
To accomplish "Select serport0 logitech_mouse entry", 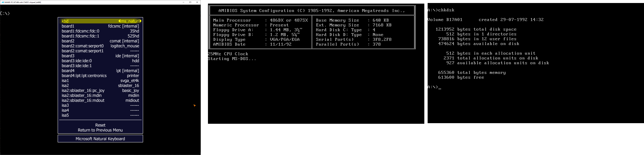I will click(x=100, y=46).
